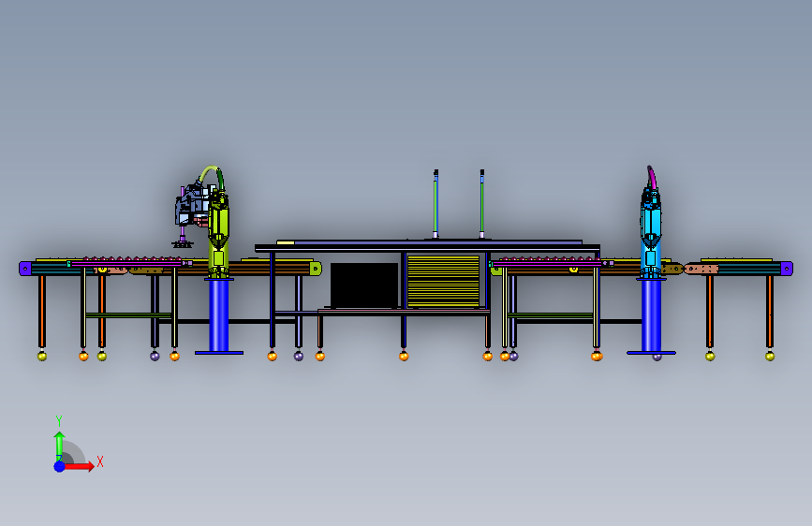812x526 pixels.
Task: Select the cyan robot arm on right
Action: point(651,234)
